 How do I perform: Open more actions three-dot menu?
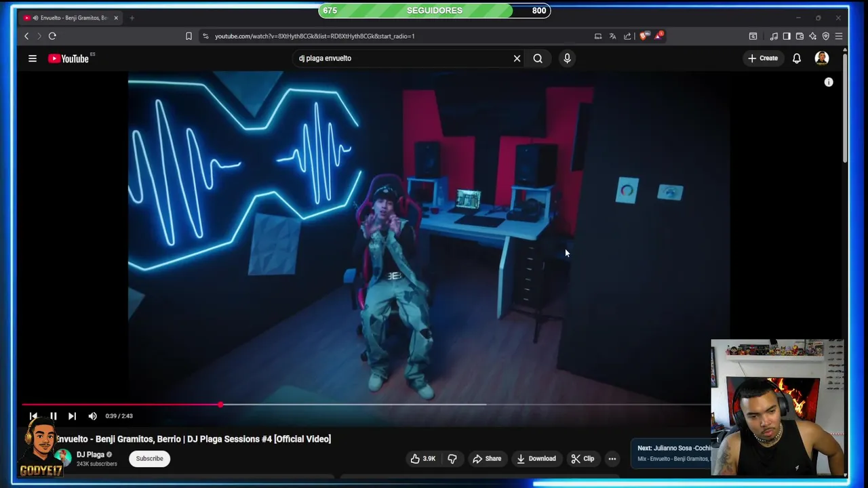click(612, 459)
